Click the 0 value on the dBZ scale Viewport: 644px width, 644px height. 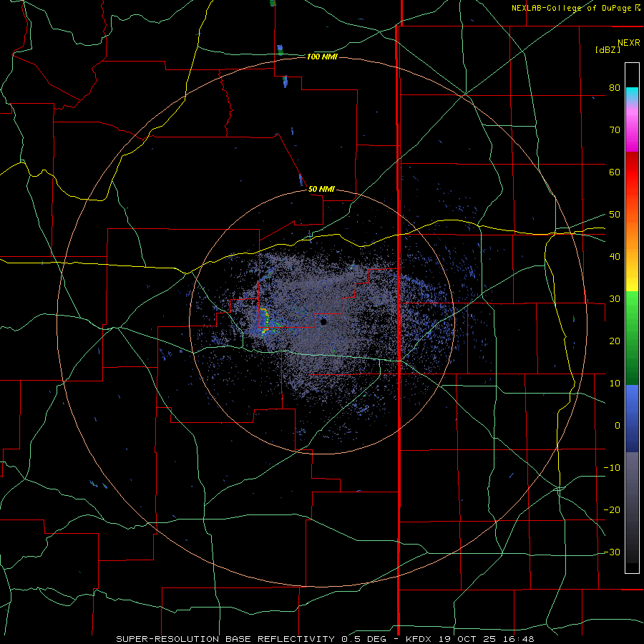click(x=618, y=426)
